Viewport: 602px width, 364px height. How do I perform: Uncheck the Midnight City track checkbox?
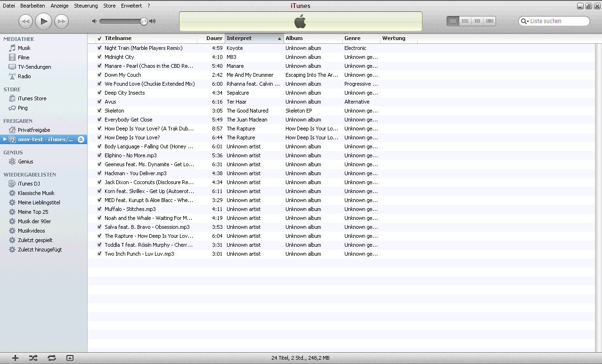point(99,57)
